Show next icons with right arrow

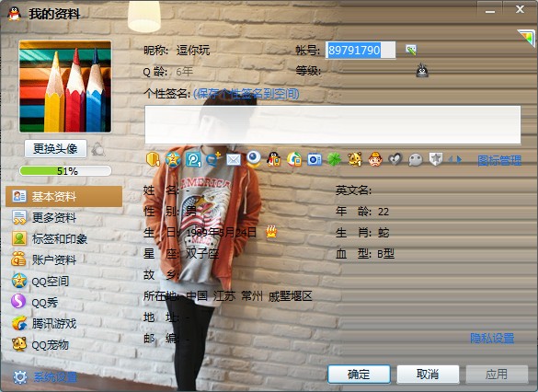(460, 159)
